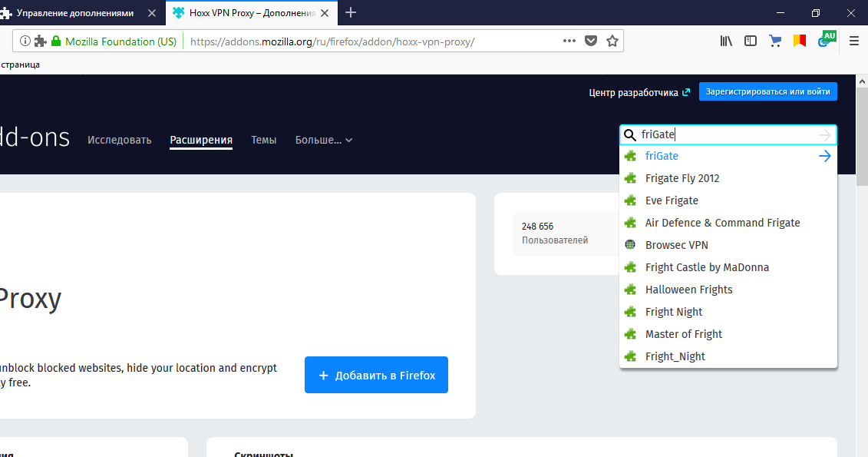Click the search magnifier icon

(x=630, y=134)
